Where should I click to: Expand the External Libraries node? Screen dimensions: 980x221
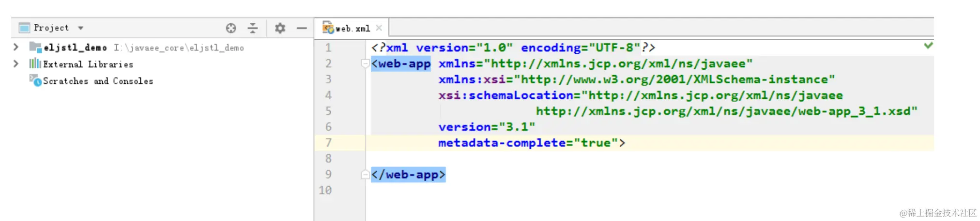[16, 63]
